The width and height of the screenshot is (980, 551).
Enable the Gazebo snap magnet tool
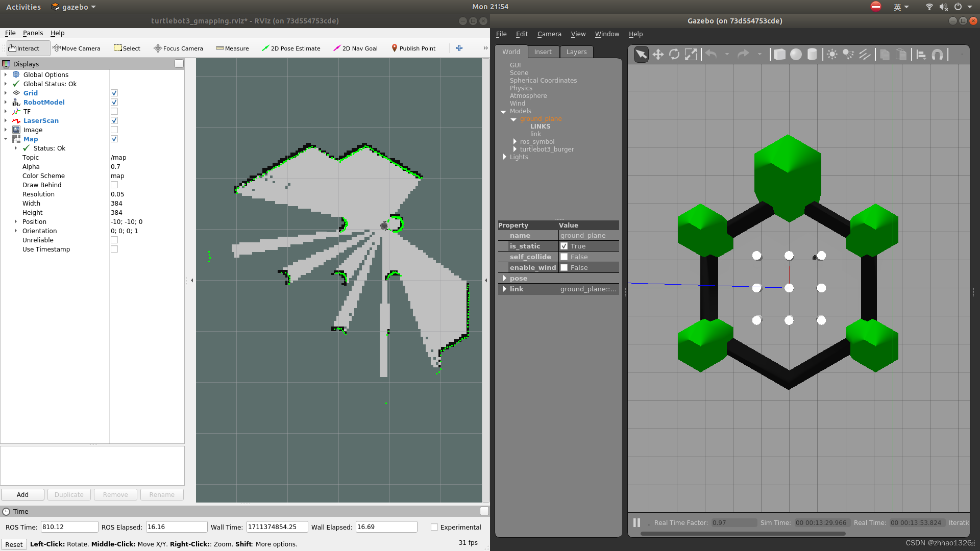point(938,54)
